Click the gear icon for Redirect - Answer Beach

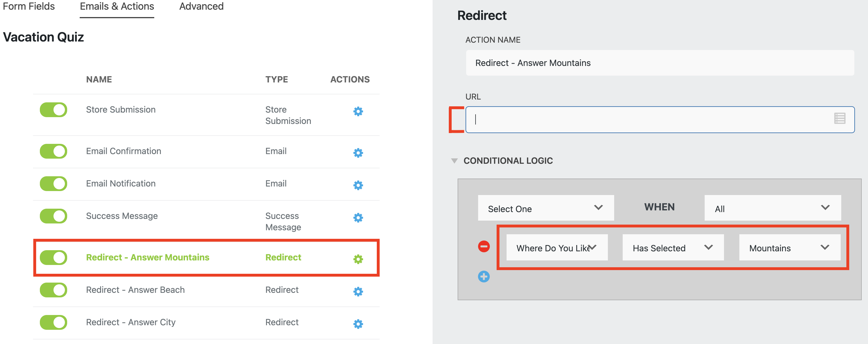(x=358, y=291)
